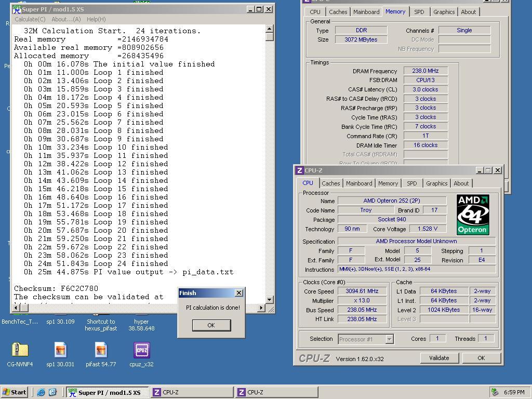Click the DRAM Frequency 238.0 MHz field
Image resolution: width=532 pixels, height=399 pixels.
(x=425, y=71)
